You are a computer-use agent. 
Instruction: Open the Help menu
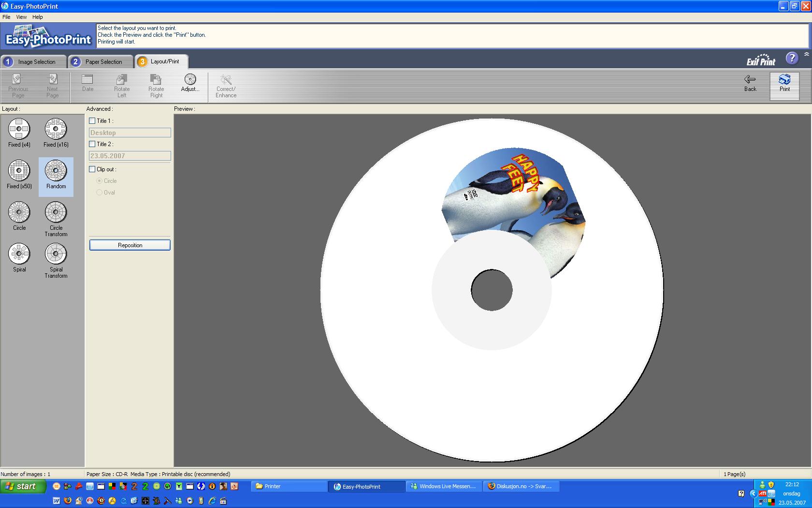click(38, 17)
